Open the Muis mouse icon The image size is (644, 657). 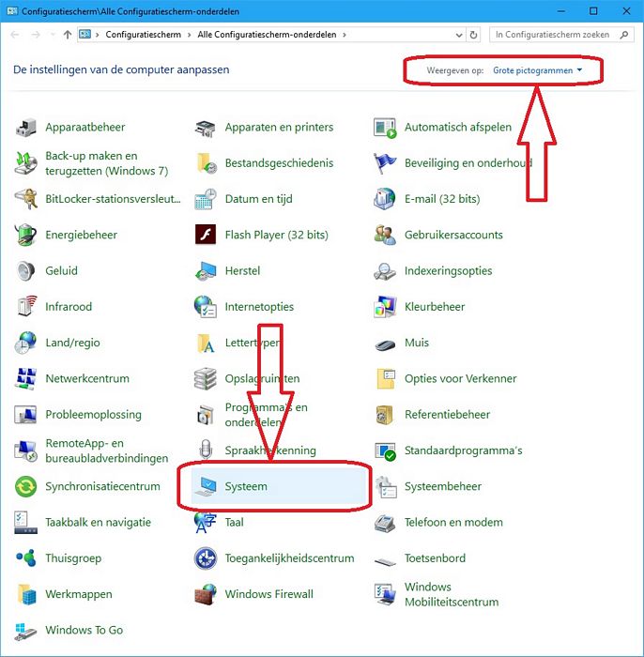(x=385, y=344)
